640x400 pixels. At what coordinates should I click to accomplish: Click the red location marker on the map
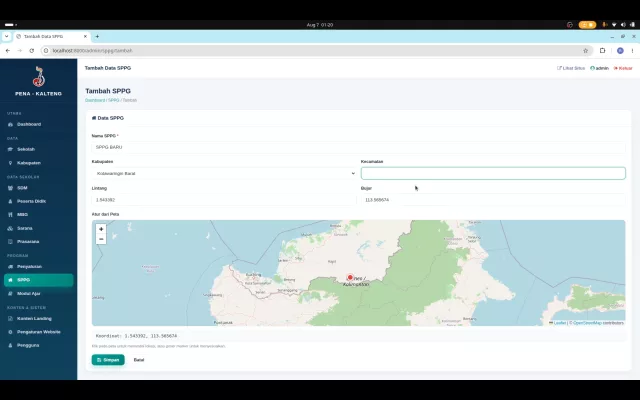350,277
